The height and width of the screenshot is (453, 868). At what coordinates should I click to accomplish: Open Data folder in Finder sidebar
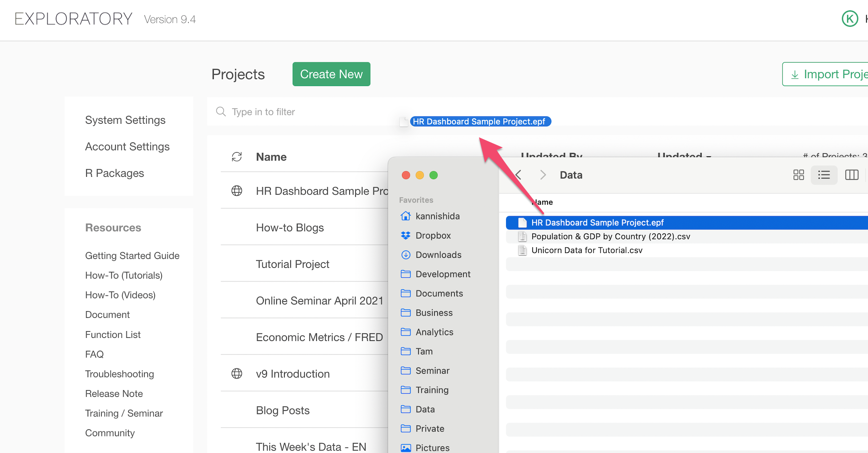coord(418,409)
